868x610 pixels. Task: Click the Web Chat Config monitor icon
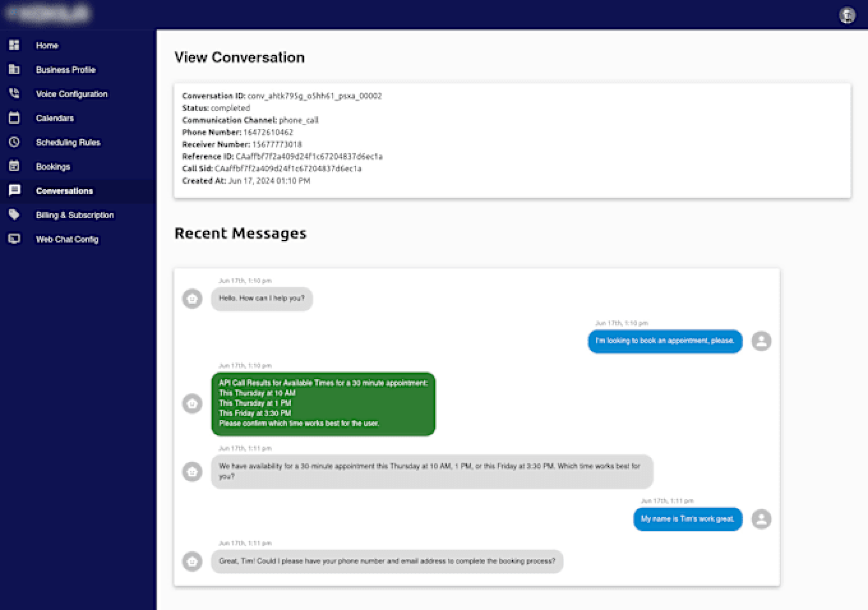pyautogui.click(x=14, y=239)
